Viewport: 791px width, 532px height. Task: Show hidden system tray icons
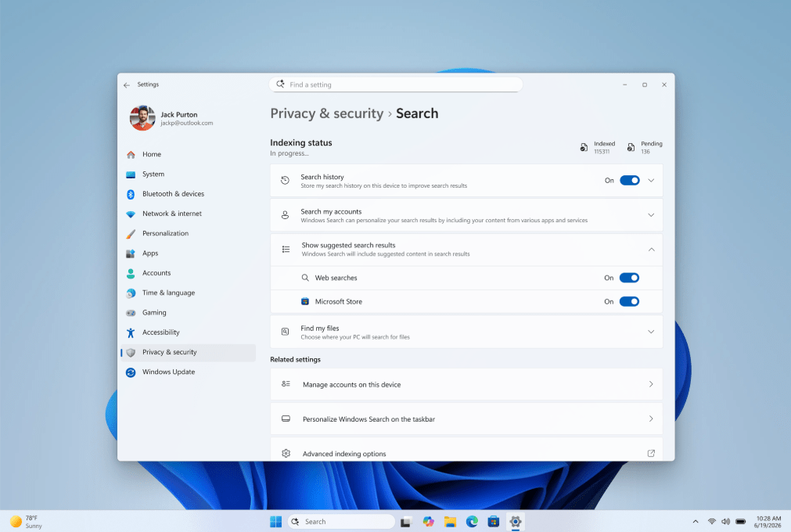tap(695, 522)
